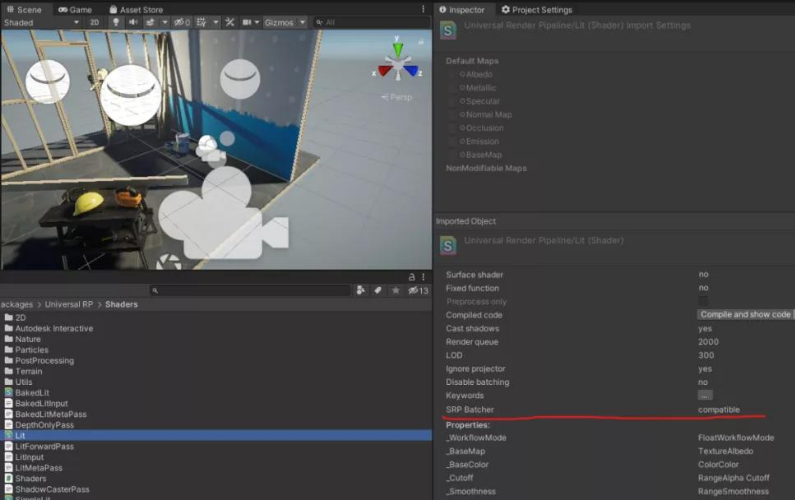Open the Keywords ellipsis dropdown button
The width and height of the screenshot is (795, 500).
tap(705, 395)
